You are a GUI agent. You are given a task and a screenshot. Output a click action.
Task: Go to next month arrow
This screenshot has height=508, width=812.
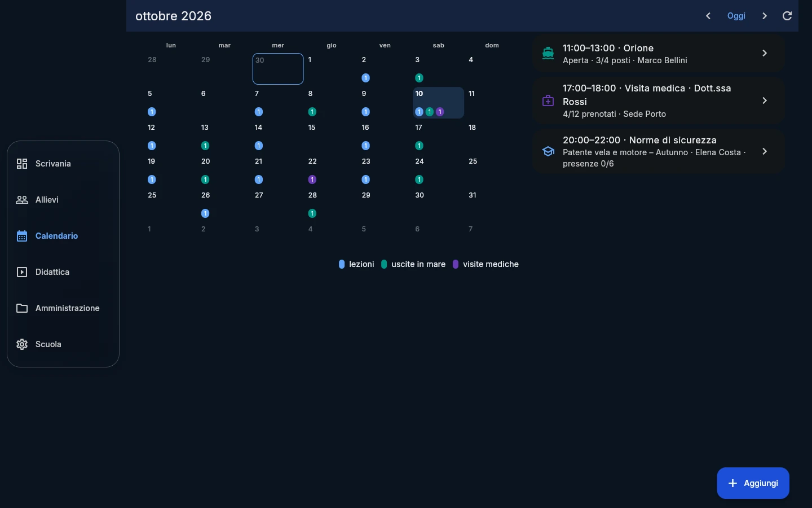coord(765,16)
